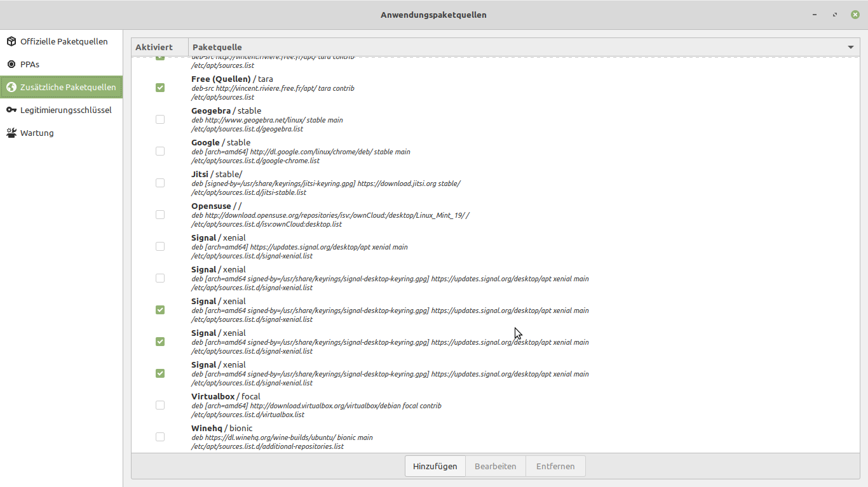The image size is (868, 487).
Task: Select the Winehq / bionic row title
Action: tap(222, 428)
